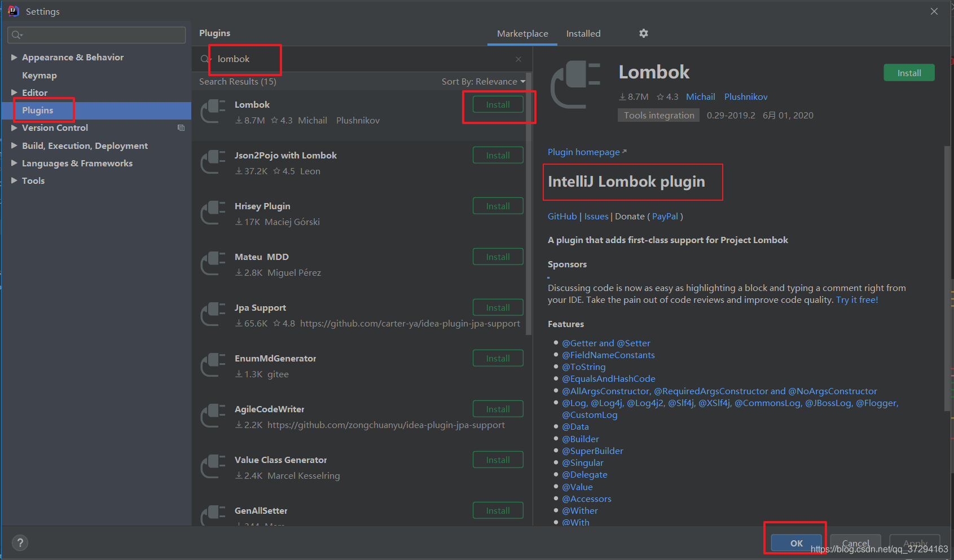Click the Mateu MDD plugin icon
This screenshot has height=560, width=954.
(213, 263)
